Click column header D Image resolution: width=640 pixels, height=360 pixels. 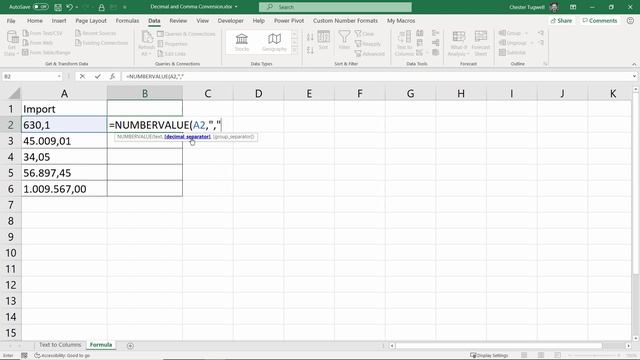258,93
